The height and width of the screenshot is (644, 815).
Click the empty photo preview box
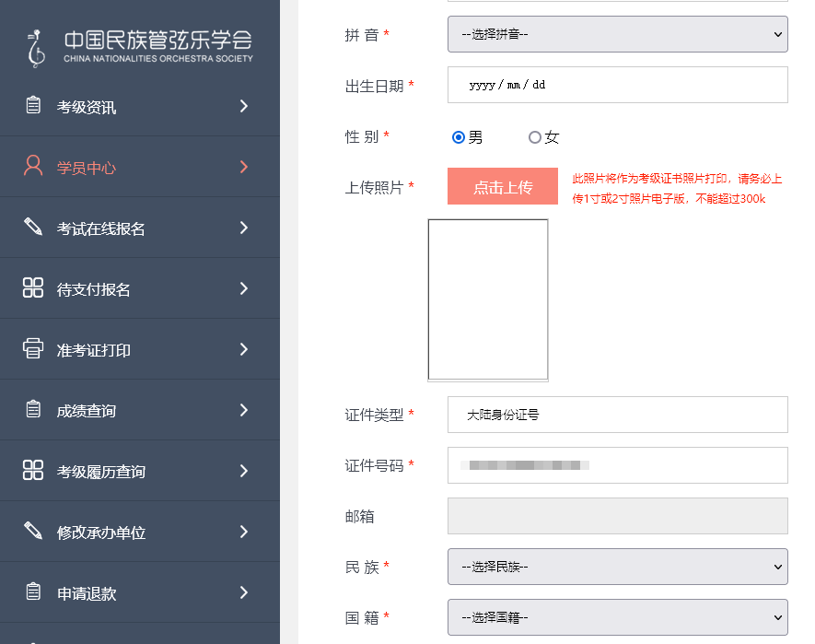coord(487,299)
